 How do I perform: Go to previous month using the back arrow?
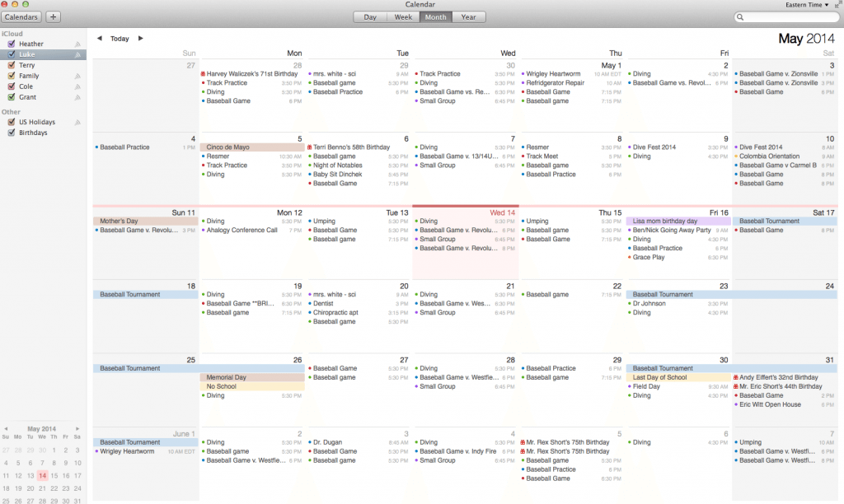tap(100, 38)
